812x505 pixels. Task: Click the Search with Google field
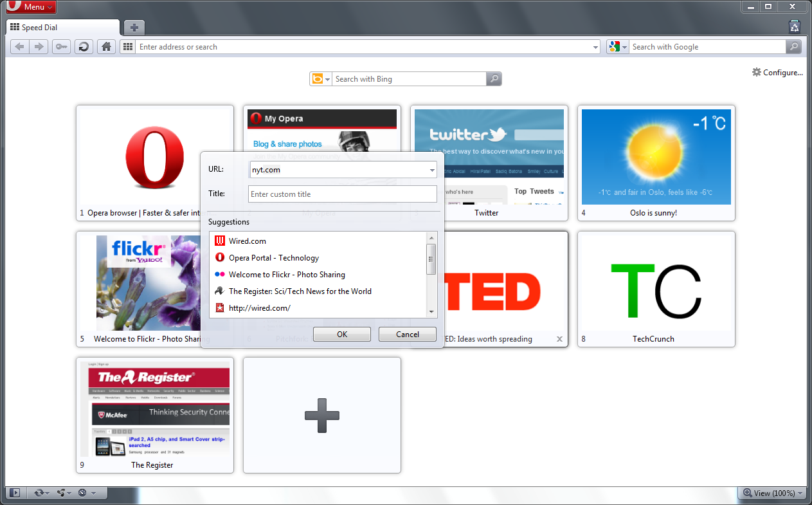(707, 47)
